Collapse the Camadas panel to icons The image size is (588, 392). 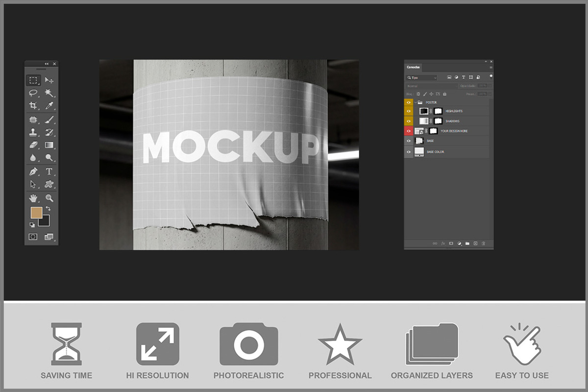pos(487,62)
